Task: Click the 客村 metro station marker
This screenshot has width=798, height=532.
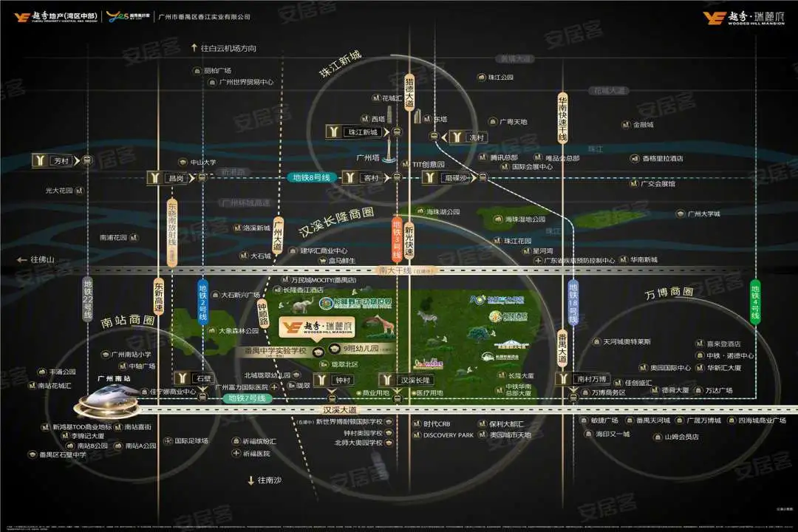Action: pyautogui.click(x=366, y=177)
